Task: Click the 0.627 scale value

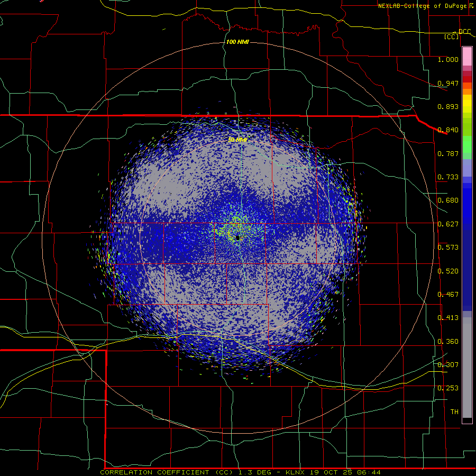Action: (448, 224)
